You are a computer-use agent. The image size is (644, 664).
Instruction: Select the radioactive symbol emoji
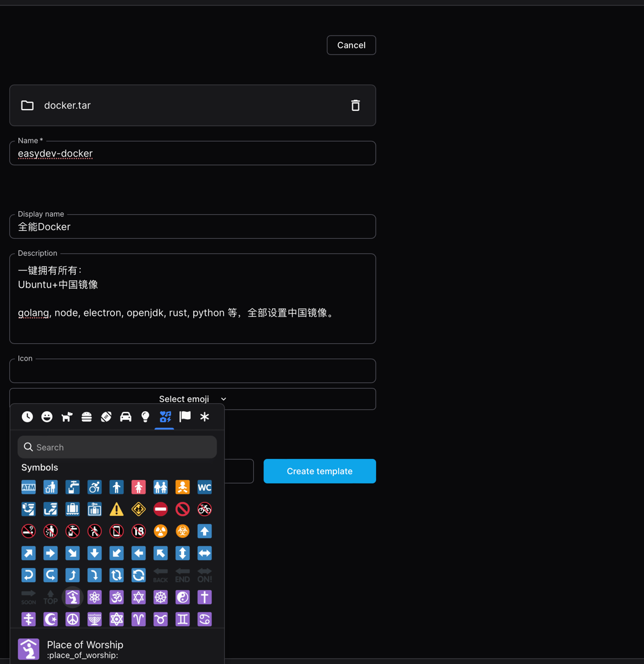pyautogui.click(x=160, y=531)
